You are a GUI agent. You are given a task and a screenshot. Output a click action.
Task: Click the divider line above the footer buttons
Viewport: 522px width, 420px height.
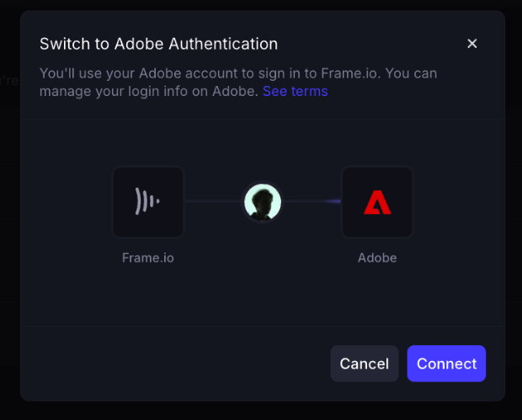(x=263, y=326)
